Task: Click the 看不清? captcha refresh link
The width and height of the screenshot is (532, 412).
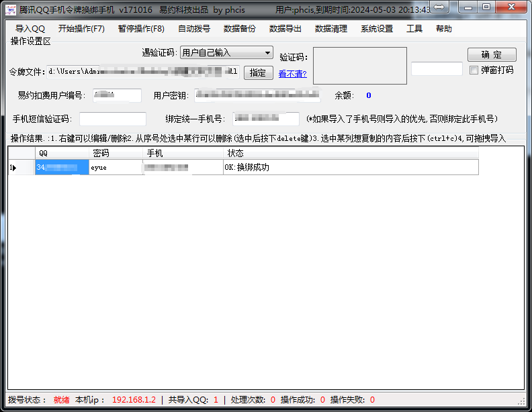Action: pos(292,74)
